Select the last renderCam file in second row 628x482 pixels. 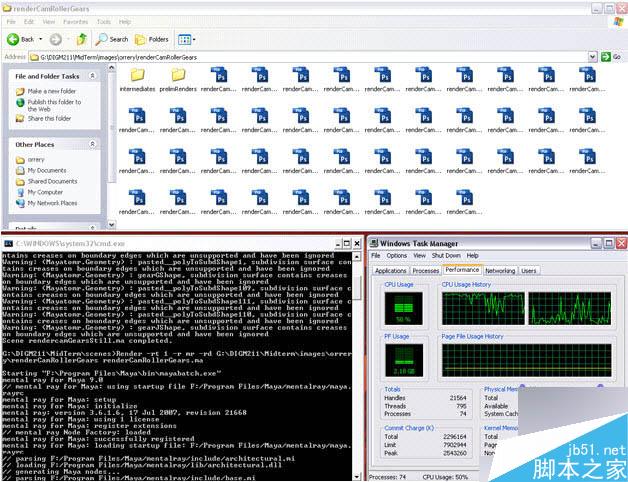[x=587, y=115]
